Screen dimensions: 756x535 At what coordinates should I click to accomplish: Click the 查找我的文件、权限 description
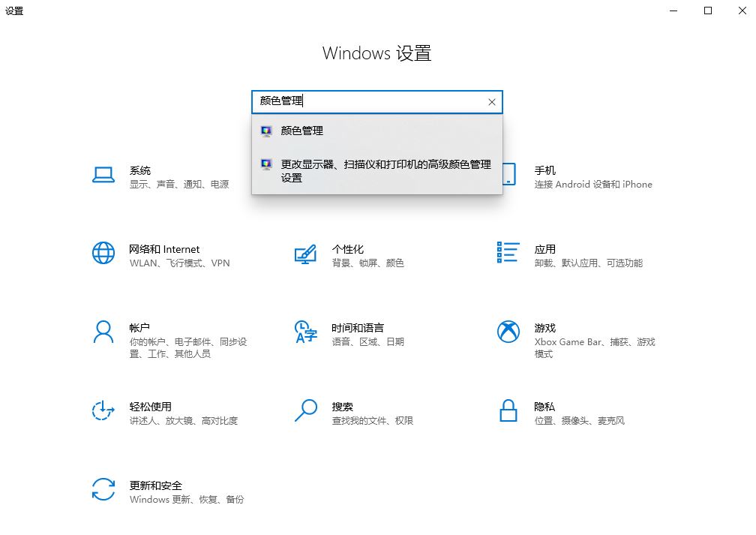tap(373, 421)
